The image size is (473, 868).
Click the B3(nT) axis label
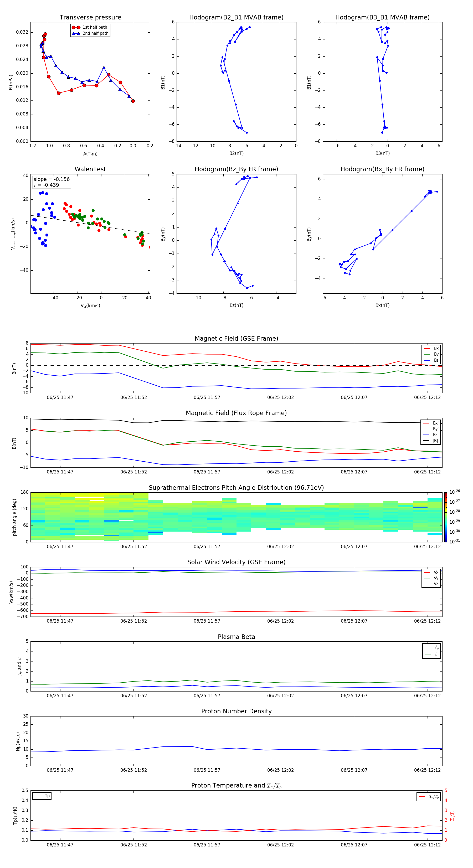pyautogui.click(x=382, y=153)
